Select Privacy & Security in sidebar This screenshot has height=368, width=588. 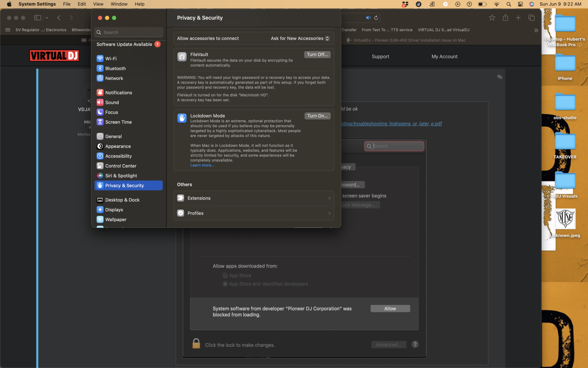[128, 185]
